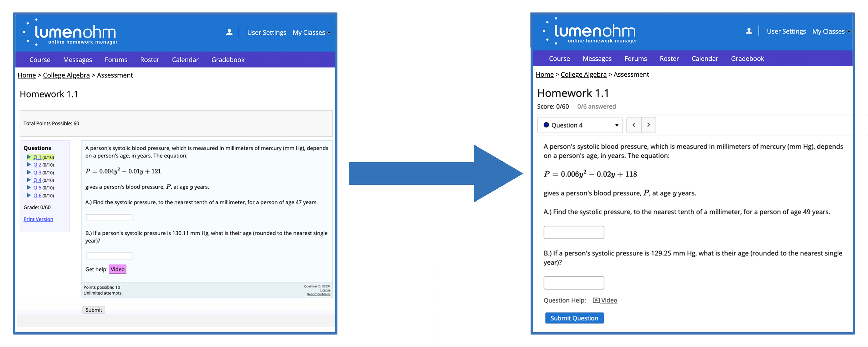The width and height of the screenshot is (868, 347).
Task: Open the Gradebook tab
Action: (229, 59)
